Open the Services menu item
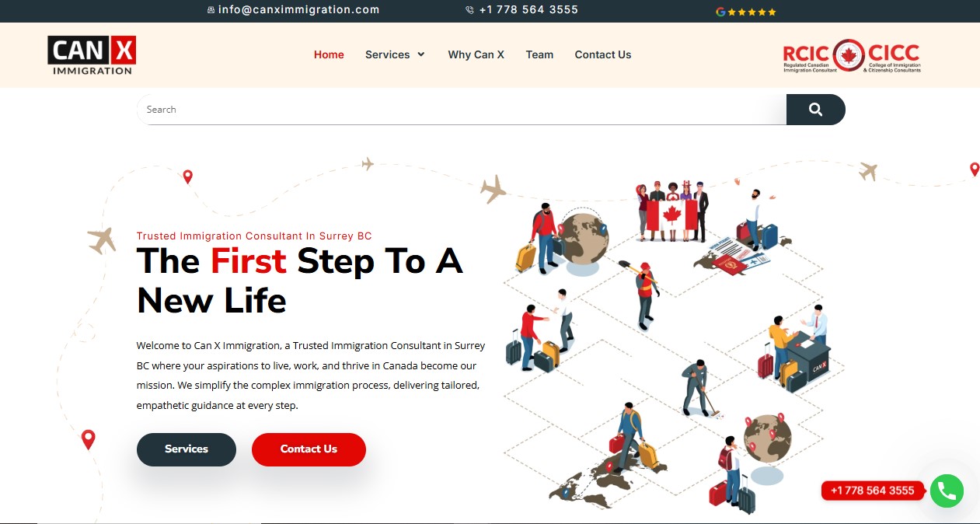Viewport: 980px width, 524px height. 387,54
